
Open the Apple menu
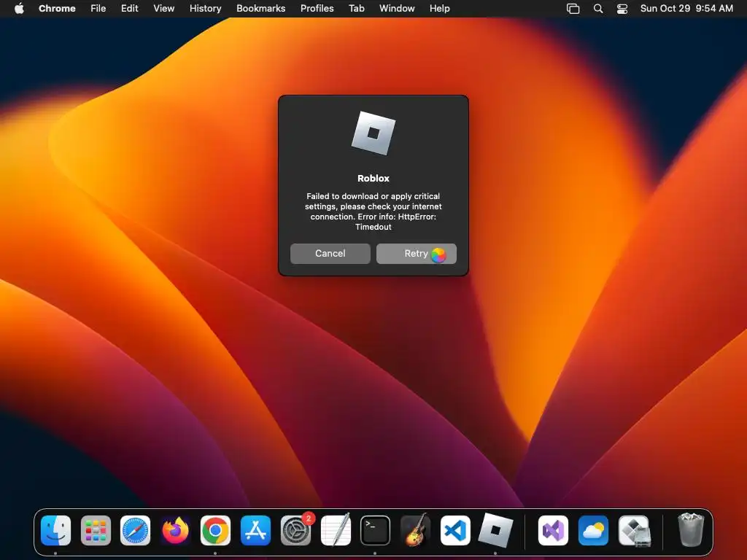(x=19, y=8)
